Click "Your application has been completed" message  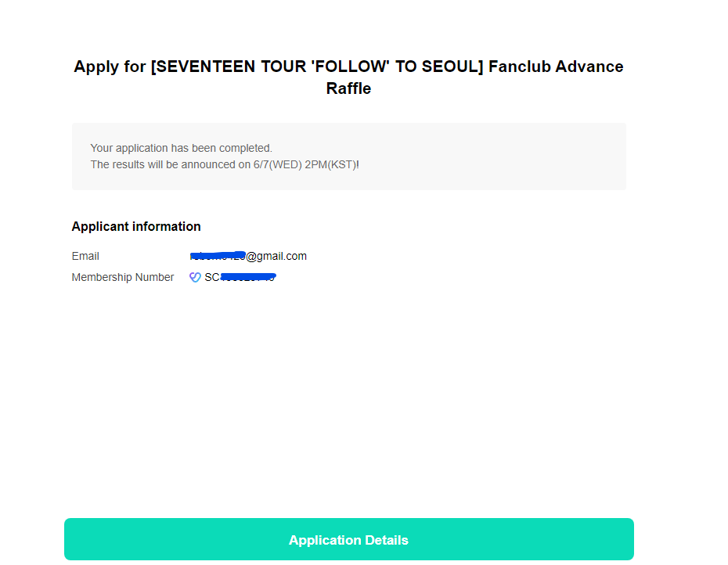point(181,148)
